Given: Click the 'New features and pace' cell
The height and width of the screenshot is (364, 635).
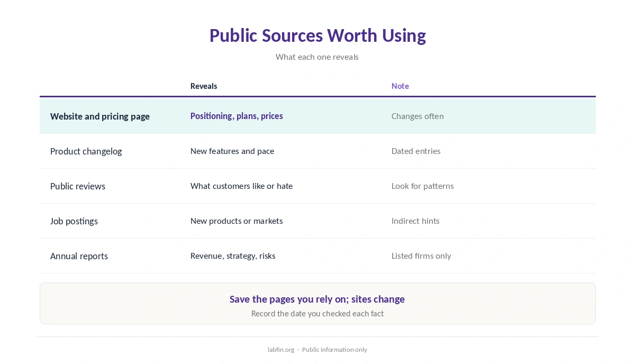Looking at the screenshot, I should click(232, 151).
